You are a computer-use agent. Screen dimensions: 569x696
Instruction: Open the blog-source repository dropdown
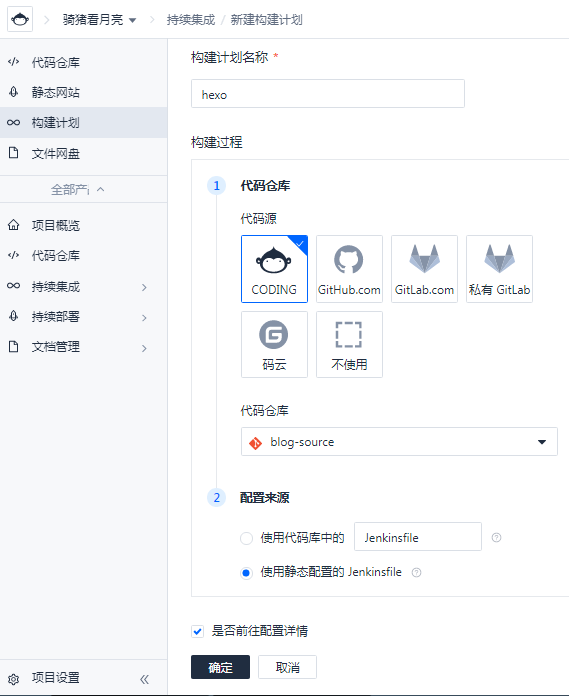(x=399, y=442)
